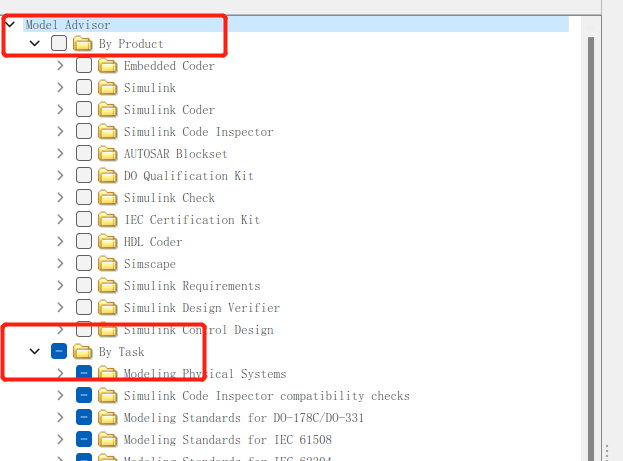The height and width of the screenshot is (461, 623).
Task: Toggle the By Task partial checkbox
Action: pyautogui.click(x=59, y=351)
